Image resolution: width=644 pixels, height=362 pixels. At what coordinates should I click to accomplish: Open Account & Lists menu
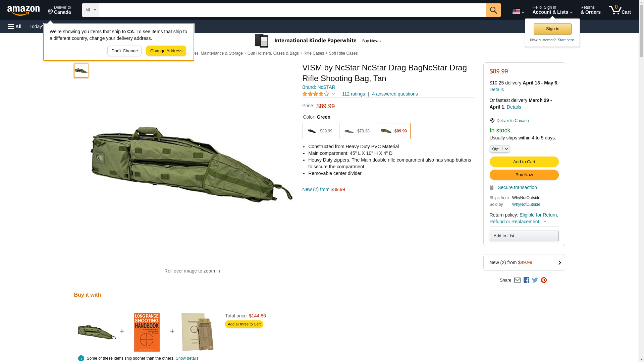pos(552,10)
